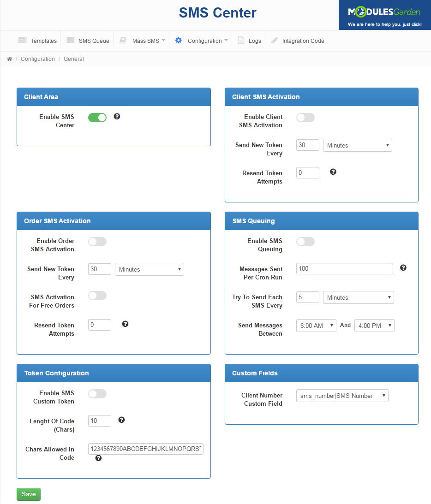Viewport: 431px width, 504px height.
Task: Click the SMS Center page title
Action: [217, 13]
